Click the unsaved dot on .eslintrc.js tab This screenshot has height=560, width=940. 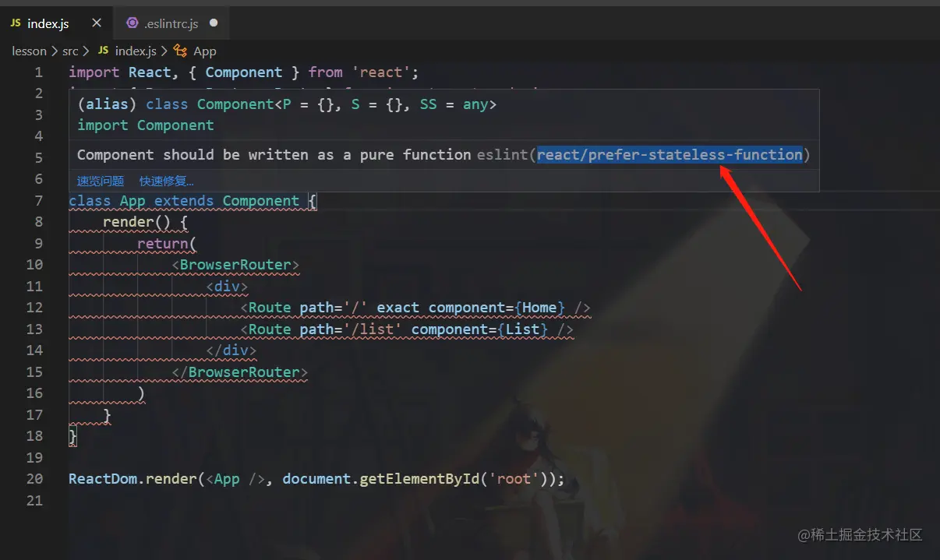tap(214, 23)
